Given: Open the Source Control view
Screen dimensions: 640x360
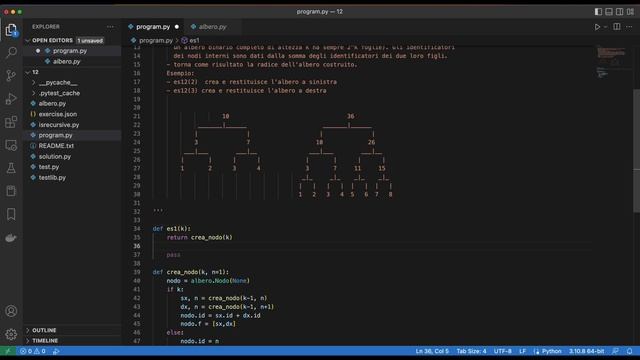Looking at the screenshot, I should (x=11, y=75).
